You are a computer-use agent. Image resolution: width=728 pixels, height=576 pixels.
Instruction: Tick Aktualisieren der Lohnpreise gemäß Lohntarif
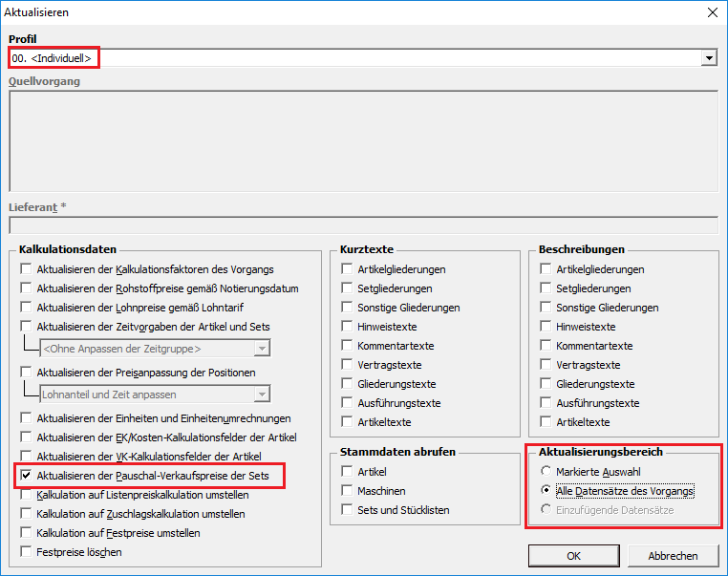[27, 308]
